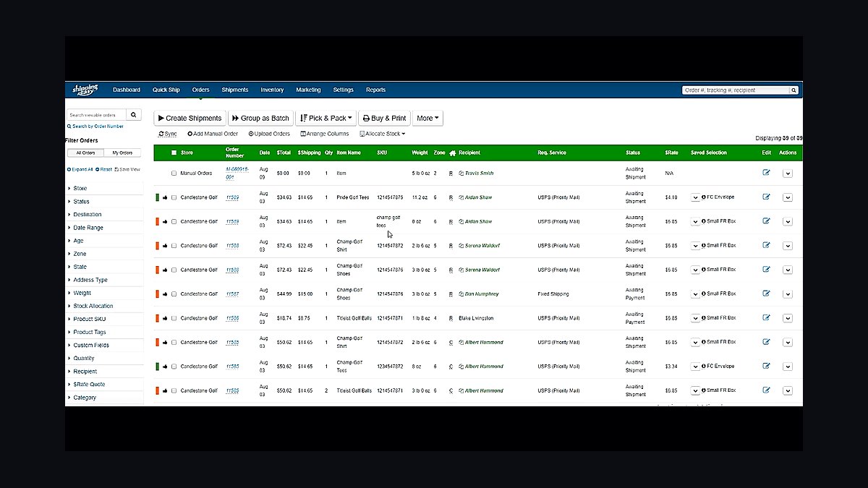This screenshot has width=868, height=488.
Task: Edit the Aidan Shaw order with 0 oz weight
Action: [x=766, y=221]
